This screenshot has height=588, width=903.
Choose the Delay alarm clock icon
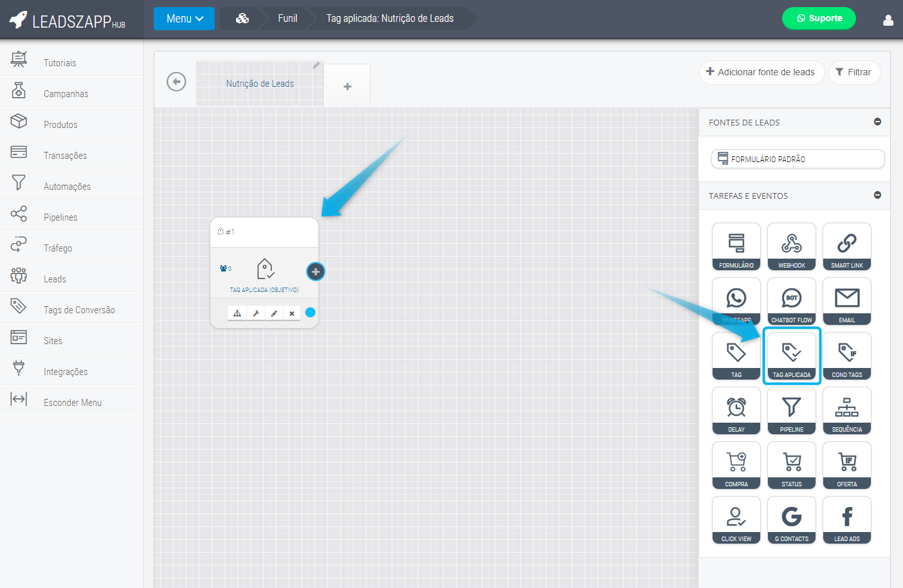click(736, 410)
